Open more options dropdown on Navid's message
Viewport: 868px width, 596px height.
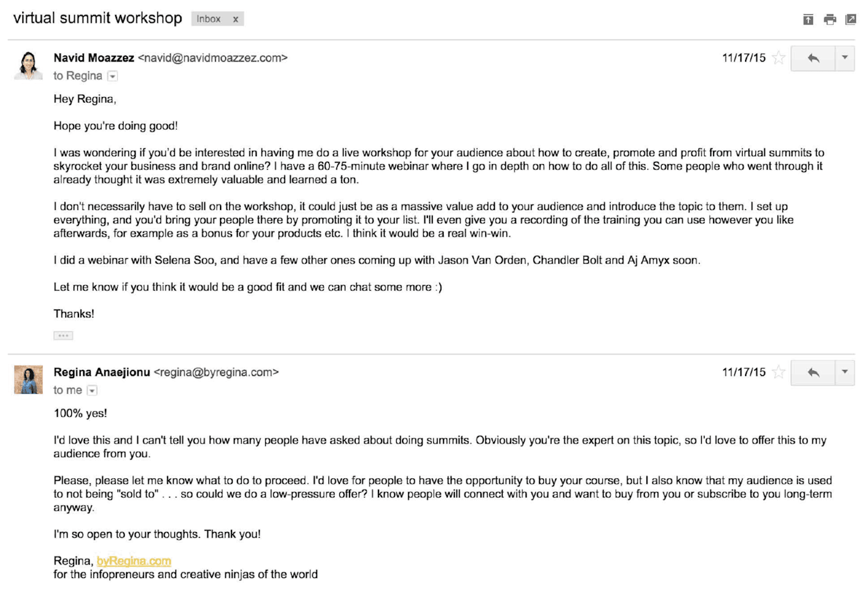845,59
